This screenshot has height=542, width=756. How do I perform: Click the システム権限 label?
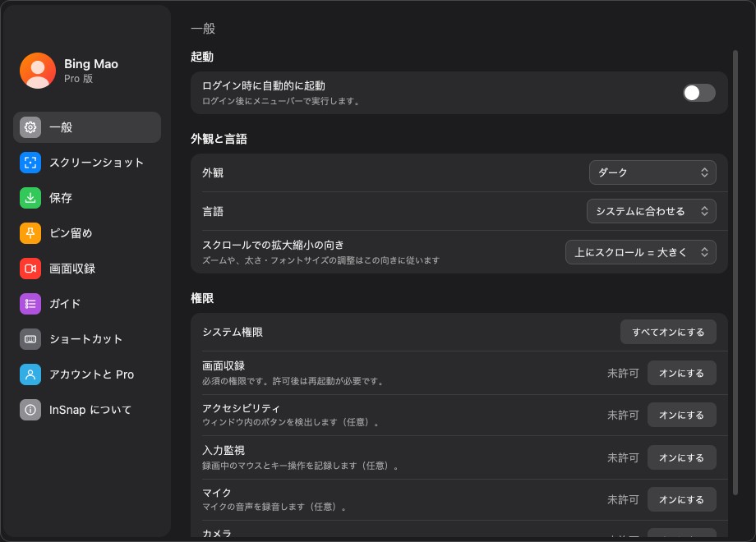[233, 332]
